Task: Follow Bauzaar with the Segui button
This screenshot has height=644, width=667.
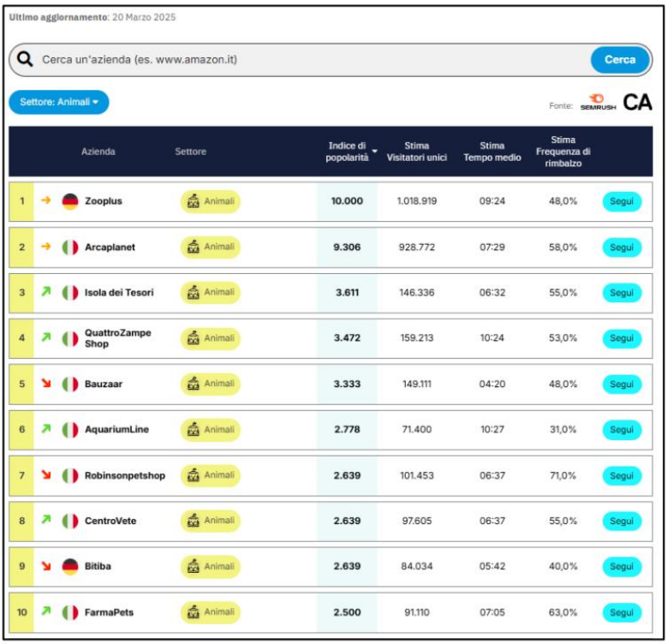Action: pos(622,385)
